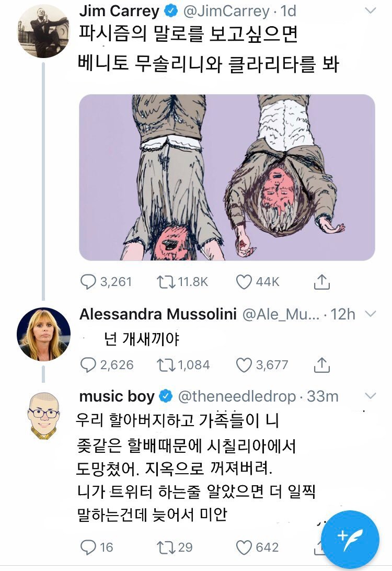Reply to Jim Carrey's tweet

pyautogui.click(x=87, y=282)
